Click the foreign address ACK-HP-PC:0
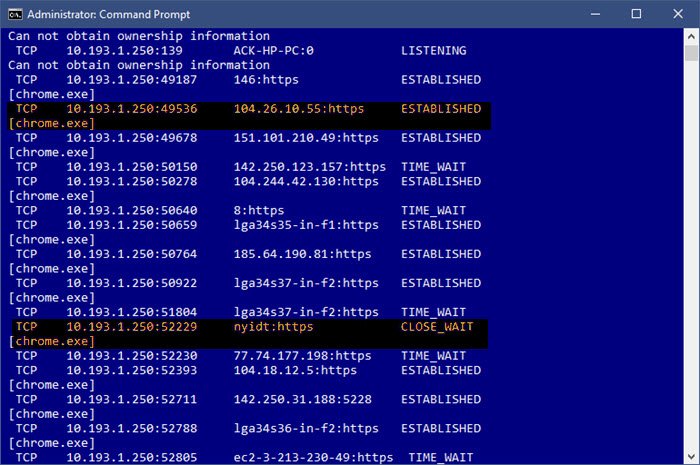 coord(273,50)
